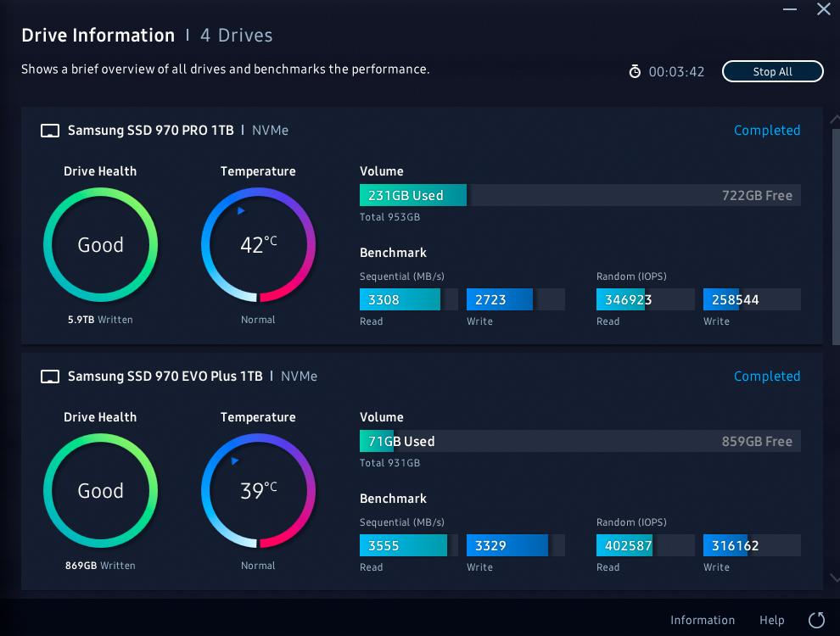The image size is (840, 636).
Task: Click the refresh icon beside Help
Action: point(816,620)
